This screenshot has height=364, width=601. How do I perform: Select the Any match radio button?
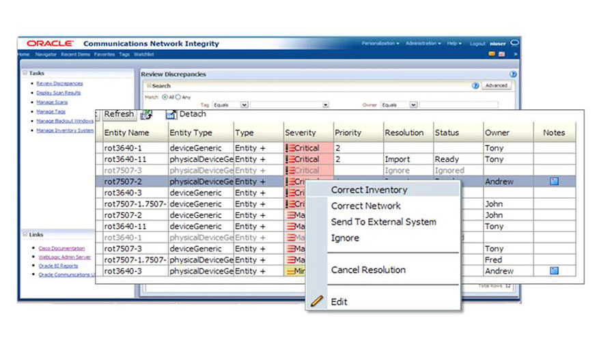[x=178, y=97]
